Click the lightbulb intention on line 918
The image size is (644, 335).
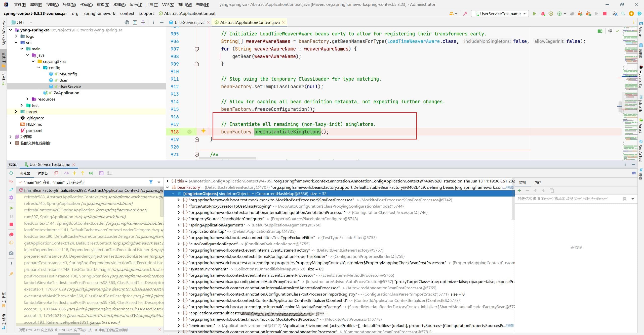(x=204, y=131)
